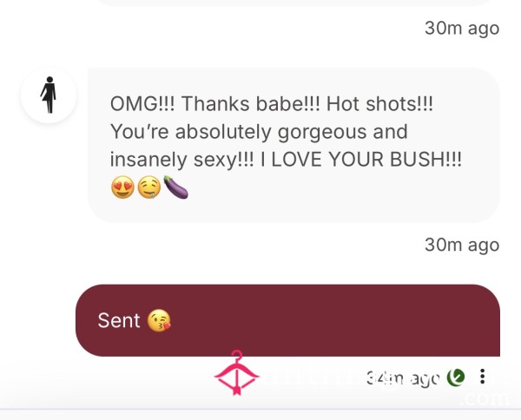521x420 pixels.
Task: Click the woman silhouette profile avatar
Action: click(x=49, y=95)
